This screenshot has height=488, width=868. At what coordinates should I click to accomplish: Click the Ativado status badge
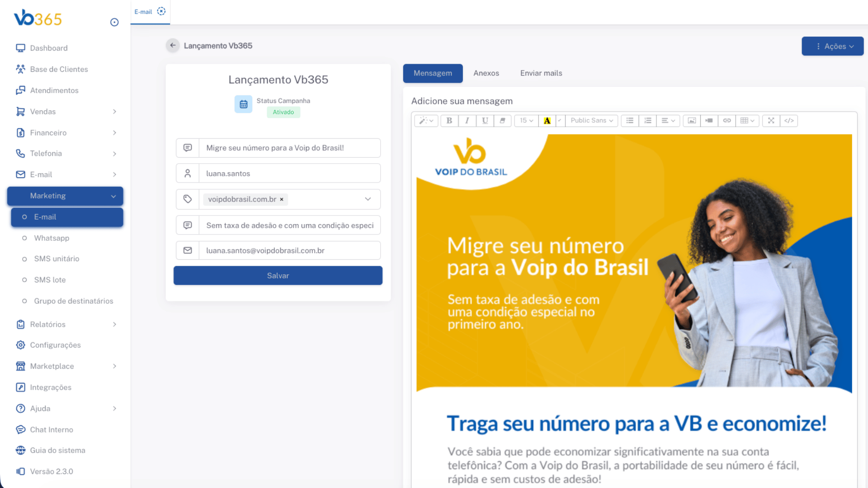pos(283,112)
